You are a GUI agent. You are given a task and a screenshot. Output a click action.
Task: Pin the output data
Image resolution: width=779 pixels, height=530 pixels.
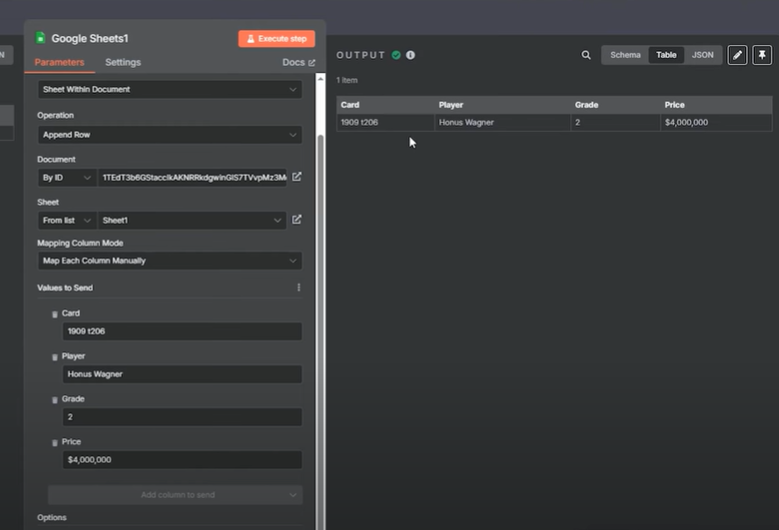click(x=762, y=55)
